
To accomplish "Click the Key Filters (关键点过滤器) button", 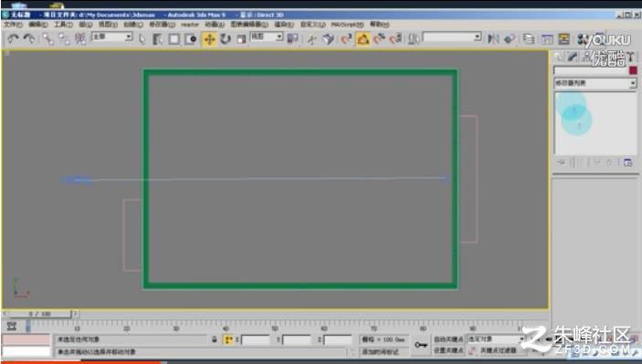I will [x=498, y=351].
